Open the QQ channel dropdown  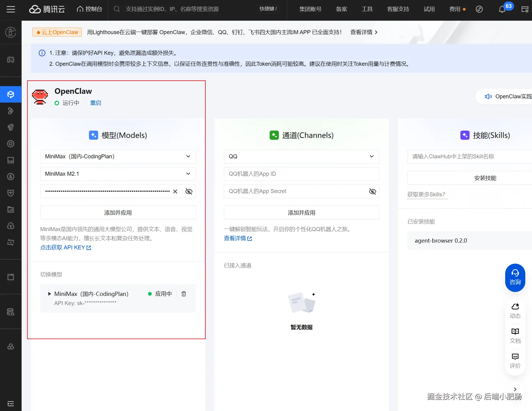click(x=302, y=156)
